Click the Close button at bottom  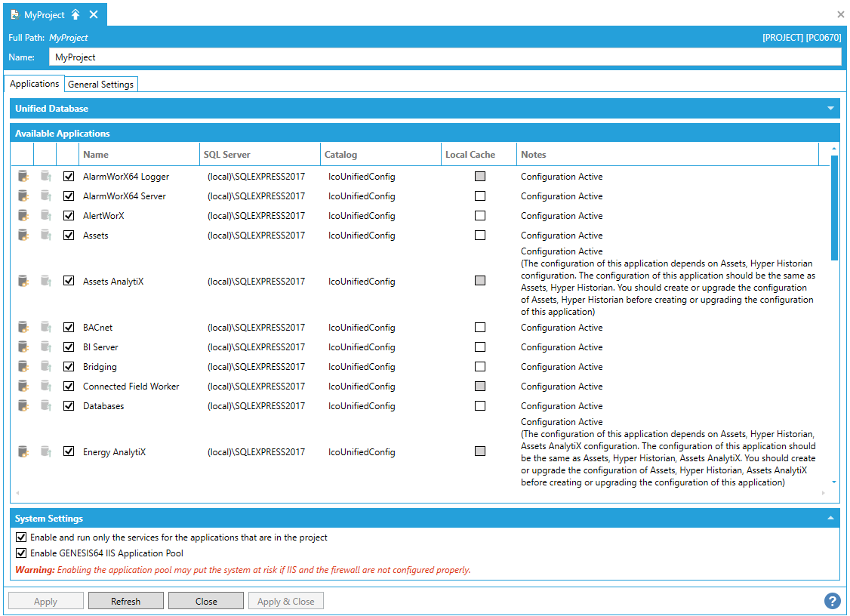click(x=206, y=601)
